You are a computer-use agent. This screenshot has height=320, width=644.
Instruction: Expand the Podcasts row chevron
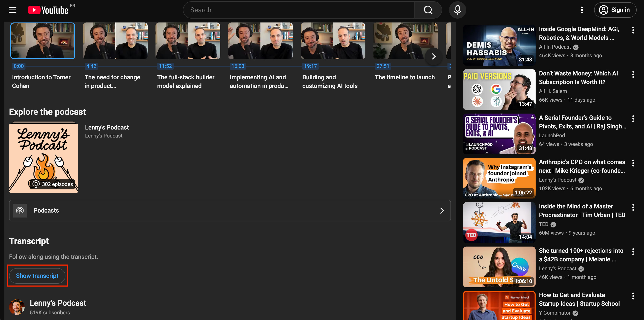coord(442,211)
